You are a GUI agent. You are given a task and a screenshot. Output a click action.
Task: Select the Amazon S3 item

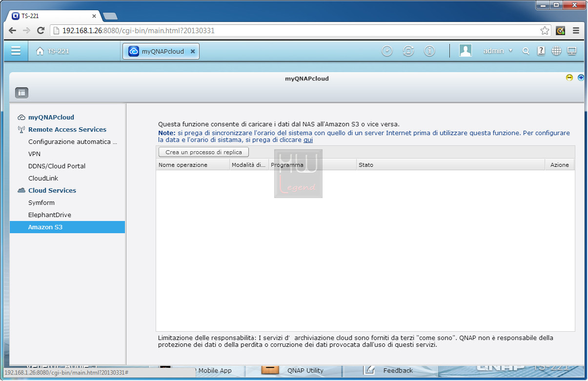click(x=67, y=227)
